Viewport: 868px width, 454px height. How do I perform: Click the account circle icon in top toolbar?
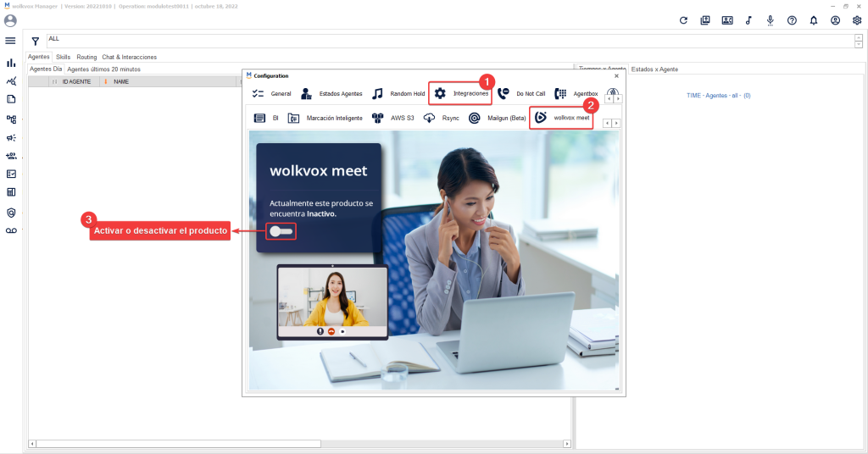click(x=835, y=20)
